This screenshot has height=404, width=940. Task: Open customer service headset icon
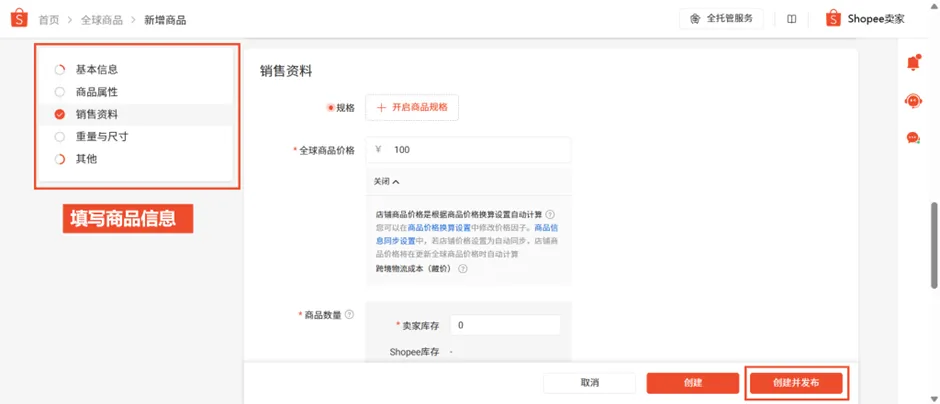point(913,101)
